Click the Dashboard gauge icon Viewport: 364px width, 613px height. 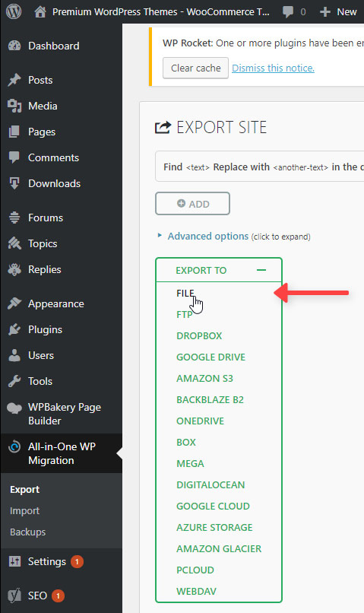[x=14, y=46]
